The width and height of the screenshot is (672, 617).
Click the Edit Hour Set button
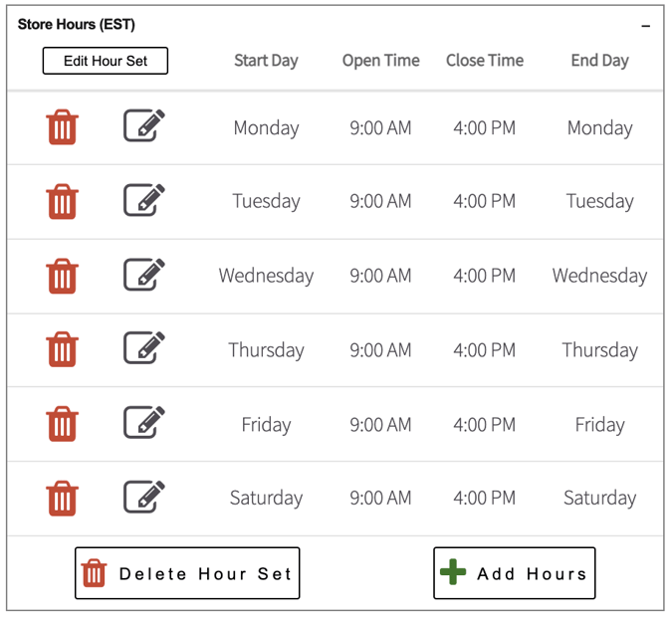106,61
